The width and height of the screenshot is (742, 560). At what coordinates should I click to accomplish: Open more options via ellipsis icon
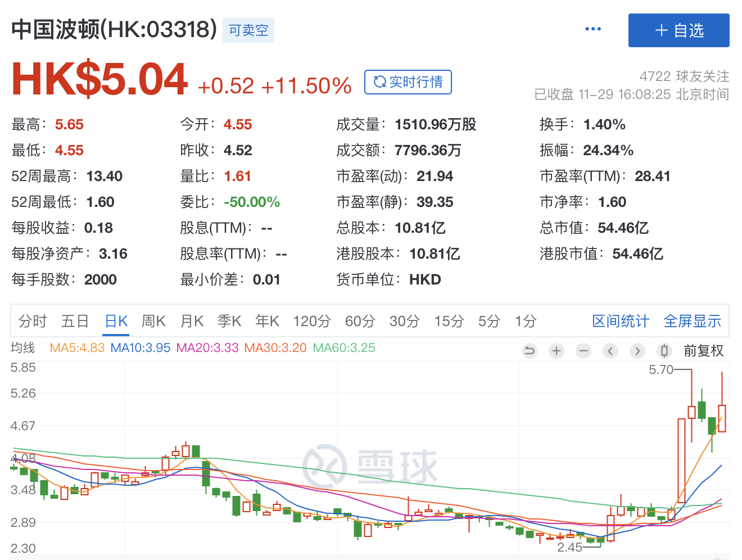click(x=593, y=28)
